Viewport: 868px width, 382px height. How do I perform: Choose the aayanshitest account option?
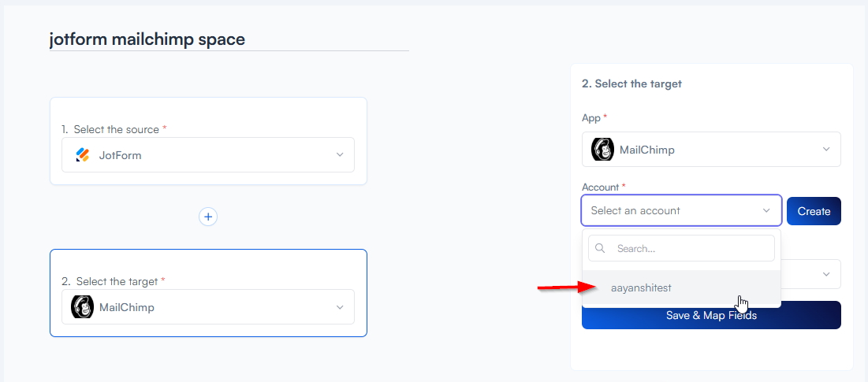641,288
